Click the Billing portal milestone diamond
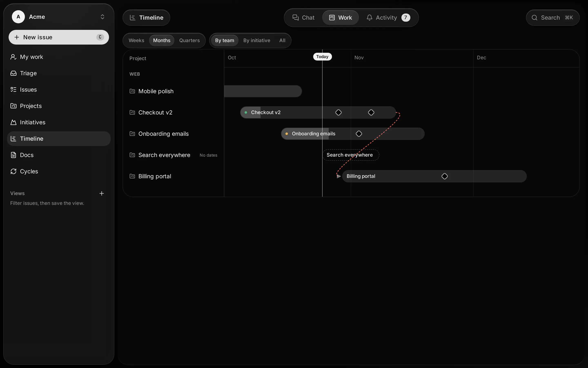Viewport: 588px width, 368px height. click(445, 176)
